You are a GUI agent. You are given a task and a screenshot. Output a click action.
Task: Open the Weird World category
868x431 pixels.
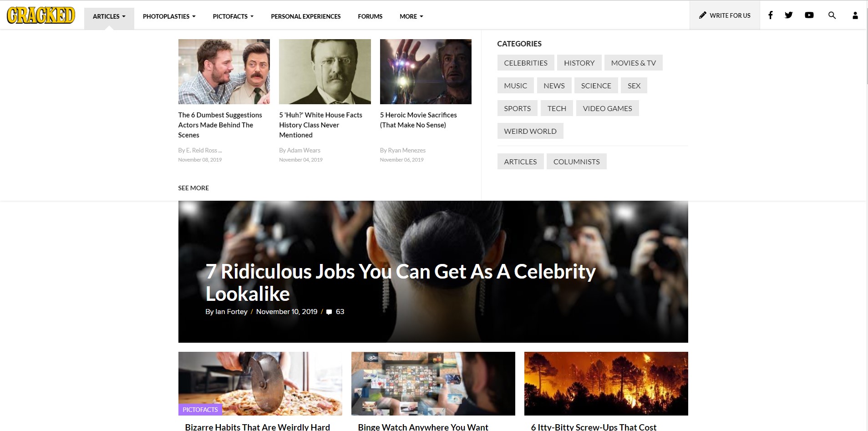point(530,131)
